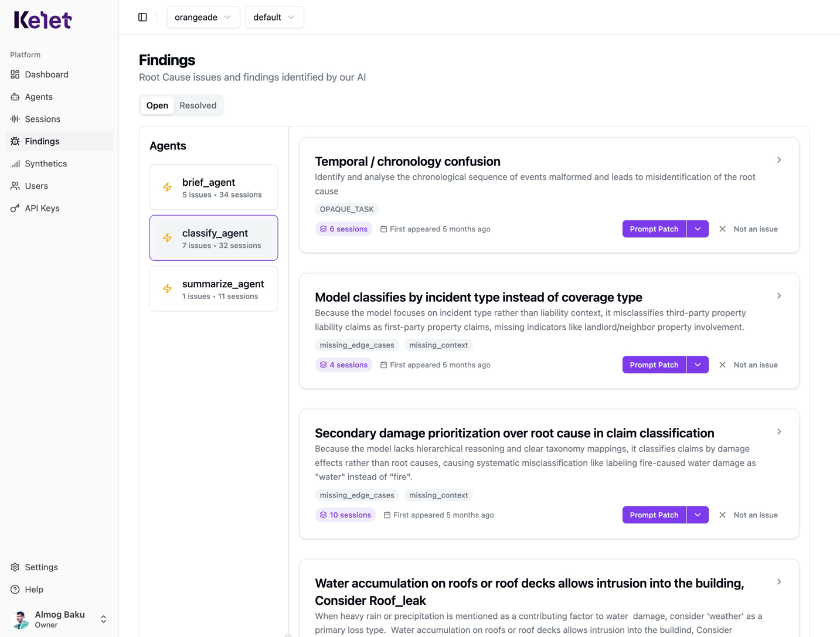Select the Agents icon in the sidebar
This screenshot has height=637, width=840.
[x=14, y=97]
